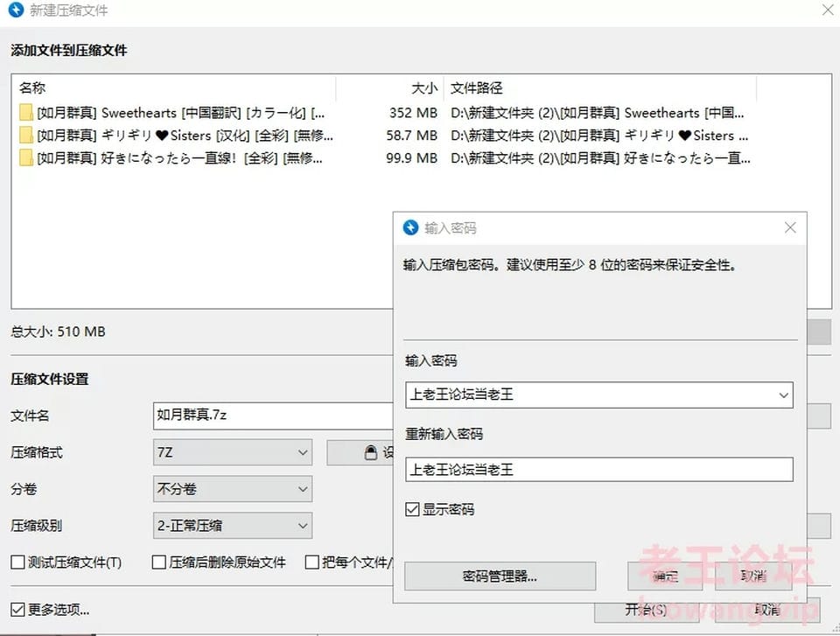This screenshot has height=636, width=840.
Task: Select the ギリギリ Sisters [汉化] entry name
Action: pyautogui.click(x=185, y=136)
